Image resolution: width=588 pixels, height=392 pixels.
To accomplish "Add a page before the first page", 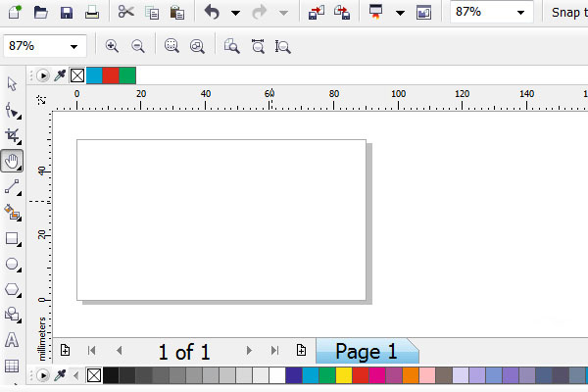I will click(x=65, y=350).
